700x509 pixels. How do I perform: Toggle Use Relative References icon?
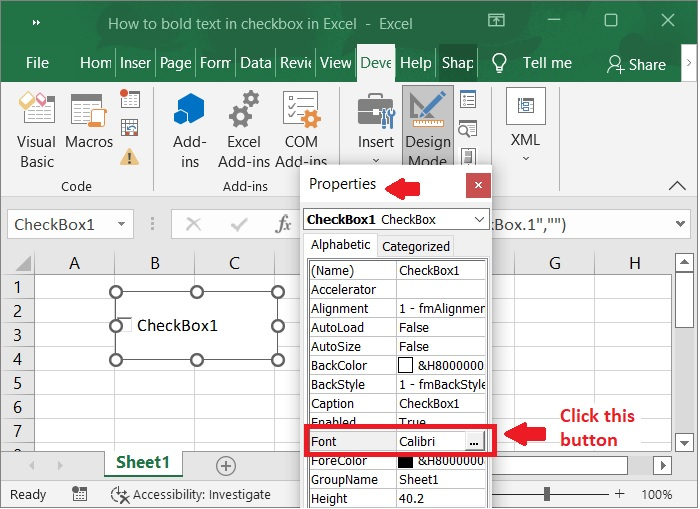pyautogui.click(x=130, y=128)
